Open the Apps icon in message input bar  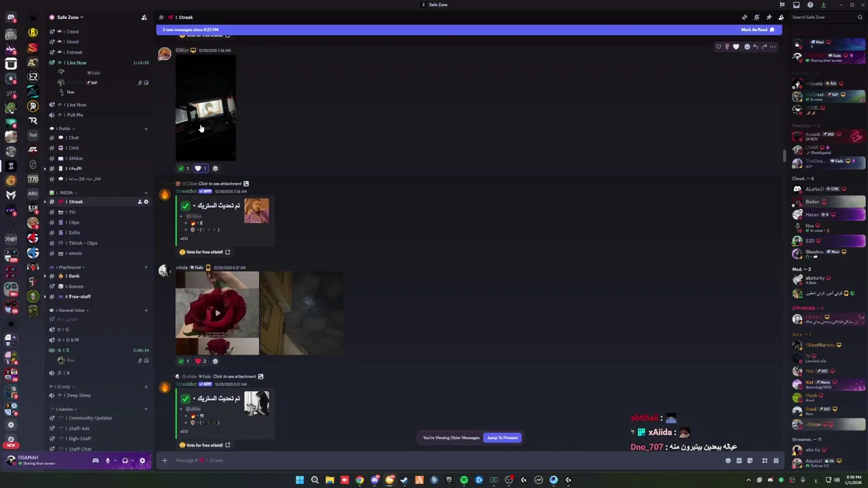[764, 461]
